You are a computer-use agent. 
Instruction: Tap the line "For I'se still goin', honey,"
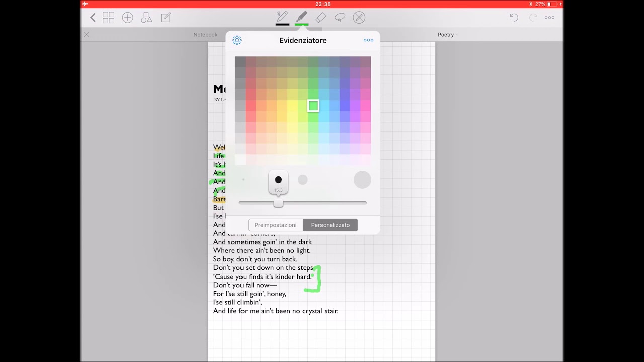tap(250, 294)
